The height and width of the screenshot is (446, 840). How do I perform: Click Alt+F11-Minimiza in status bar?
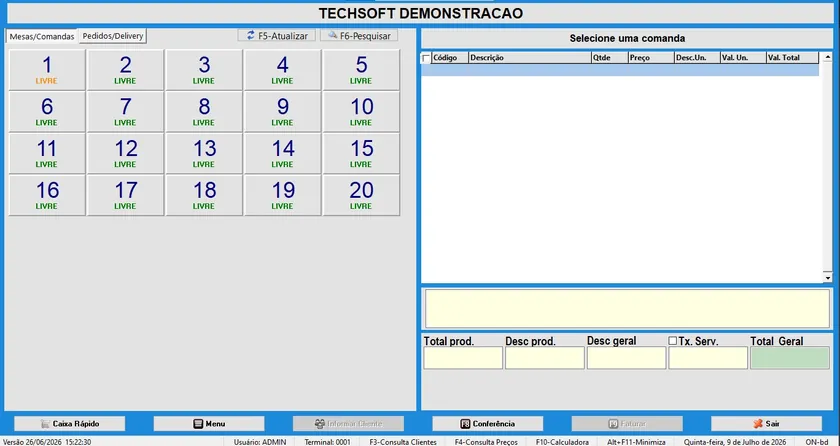636,442
